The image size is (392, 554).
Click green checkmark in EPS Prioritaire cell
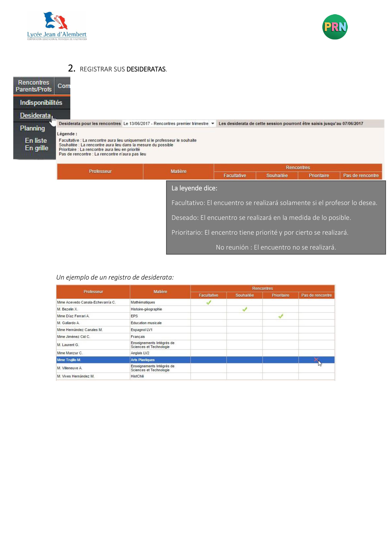click(280, 316)
